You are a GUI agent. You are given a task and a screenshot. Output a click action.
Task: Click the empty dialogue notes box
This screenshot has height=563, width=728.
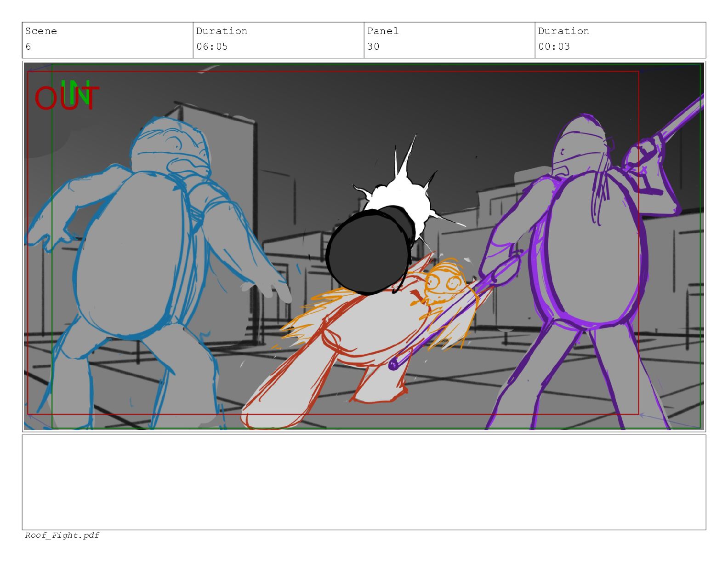click(364, 482)
